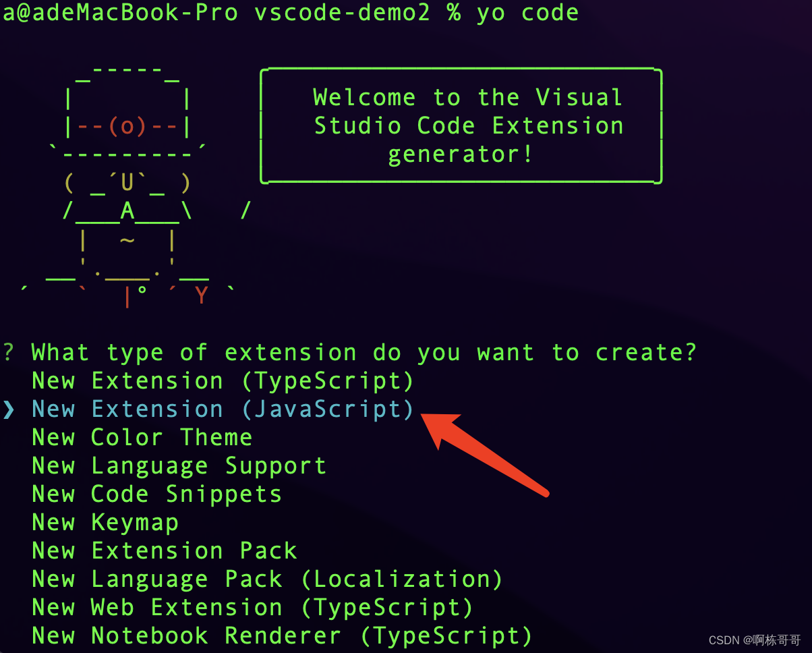Choose New Notebook Renderer (TypeScript) option
This screenshot has height=653, width=812.
[x=282, y=636]
